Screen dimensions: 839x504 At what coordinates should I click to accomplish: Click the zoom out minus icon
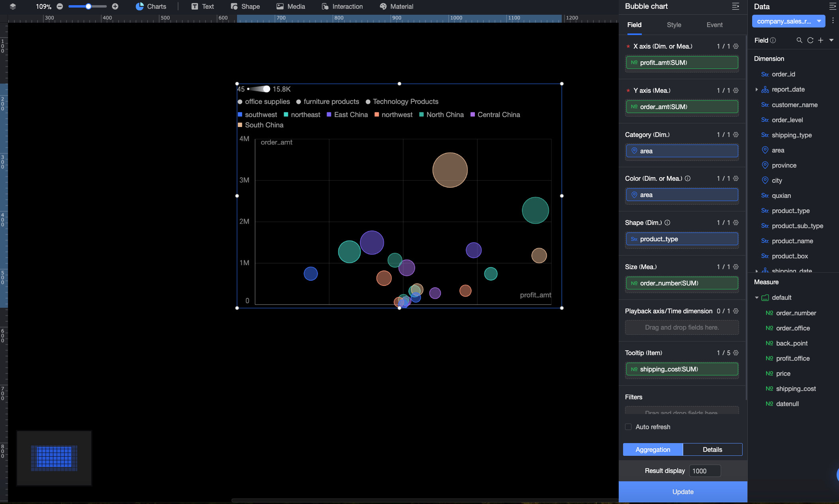click(60, 6)
